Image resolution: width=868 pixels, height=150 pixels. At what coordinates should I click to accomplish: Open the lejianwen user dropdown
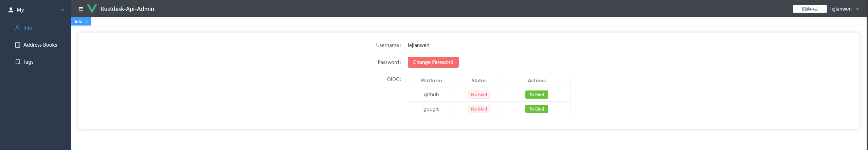click(840, 9)
